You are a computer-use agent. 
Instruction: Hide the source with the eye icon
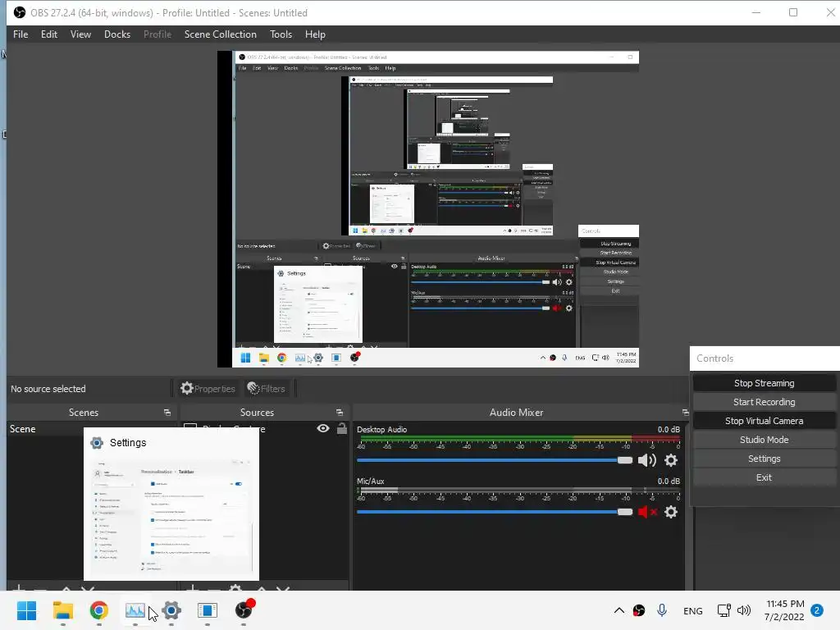(323, 428)
